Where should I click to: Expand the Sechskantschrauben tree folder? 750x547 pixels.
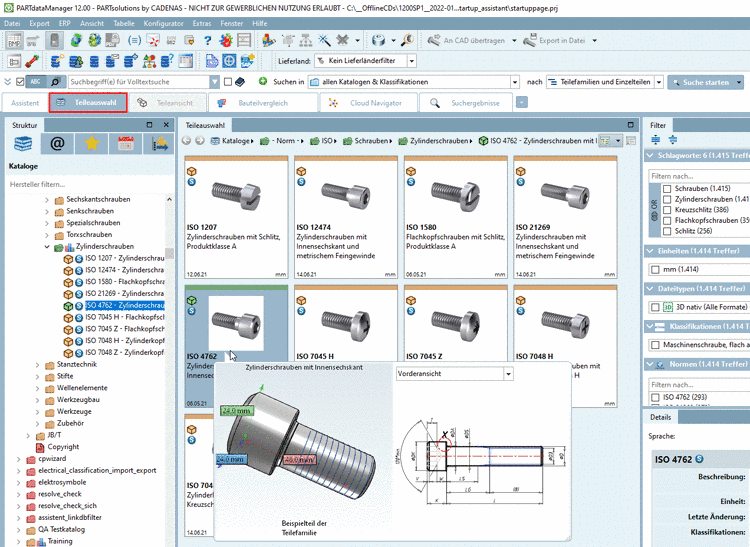(x=47, y=200)
